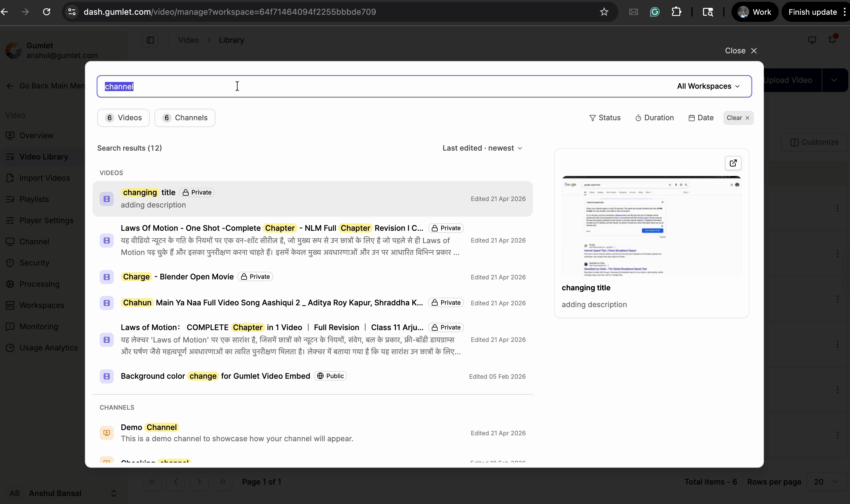
Task: Open Laws Of Motion One Shot result
Action: 312,241
